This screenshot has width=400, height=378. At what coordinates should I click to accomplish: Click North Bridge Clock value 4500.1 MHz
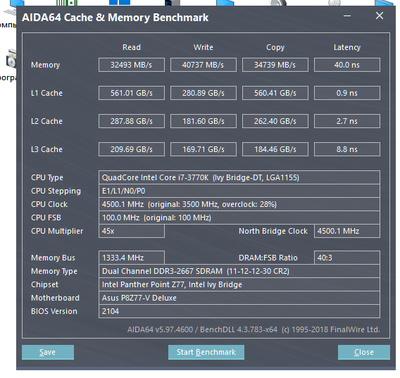coord(347,231)
